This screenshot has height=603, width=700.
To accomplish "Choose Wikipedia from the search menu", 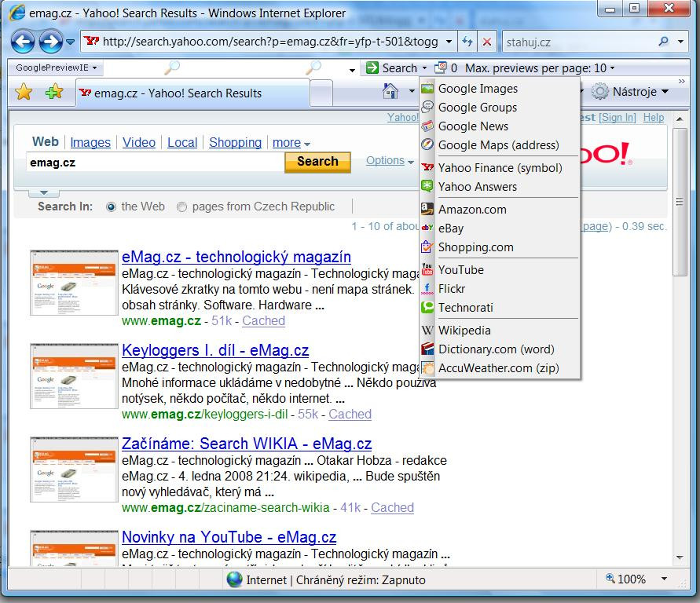I will 464,331.
